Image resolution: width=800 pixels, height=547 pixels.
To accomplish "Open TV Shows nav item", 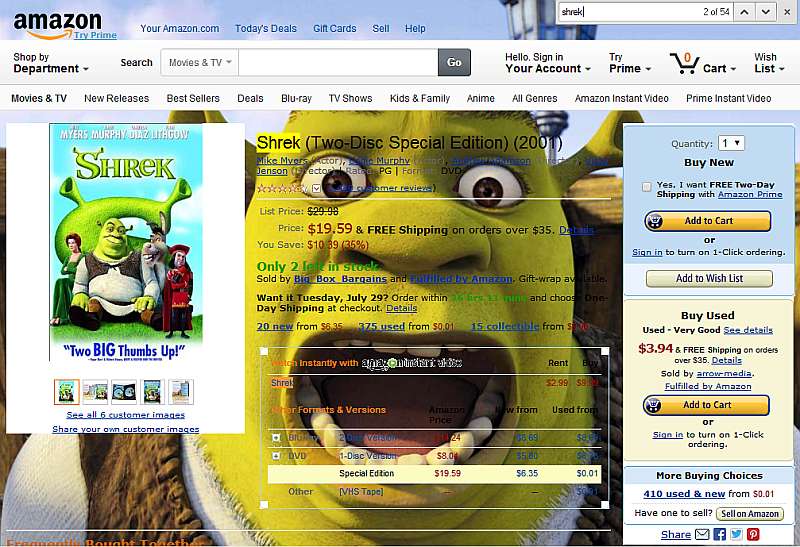I will 350,98.
